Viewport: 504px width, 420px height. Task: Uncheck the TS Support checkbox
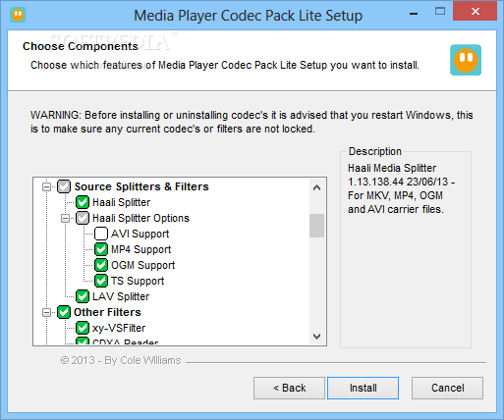coord(101,281)
